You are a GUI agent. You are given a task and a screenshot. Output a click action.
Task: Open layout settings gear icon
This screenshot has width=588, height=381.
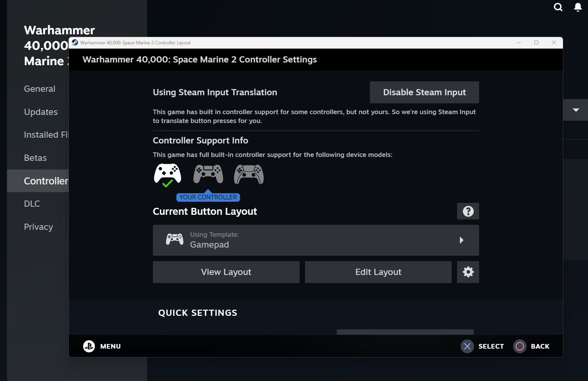coord(468,272)
